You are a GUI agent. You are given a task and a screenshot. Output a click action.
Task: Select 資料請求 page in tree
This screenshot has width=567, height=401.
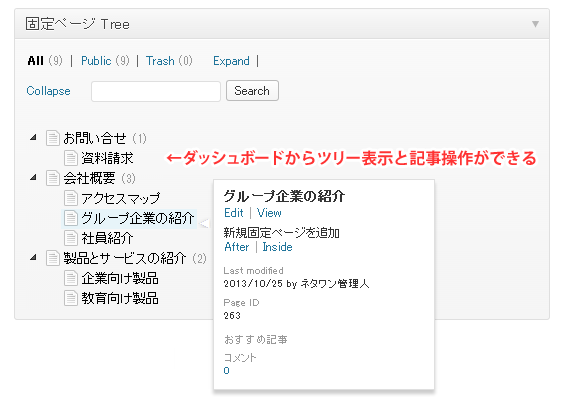tap(107, 158)
